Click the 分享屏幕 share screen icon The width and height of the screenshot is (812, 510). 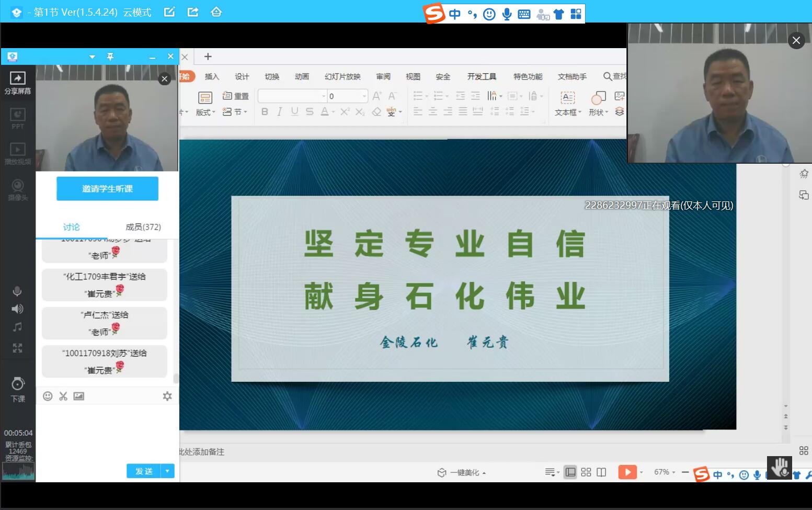17,82
